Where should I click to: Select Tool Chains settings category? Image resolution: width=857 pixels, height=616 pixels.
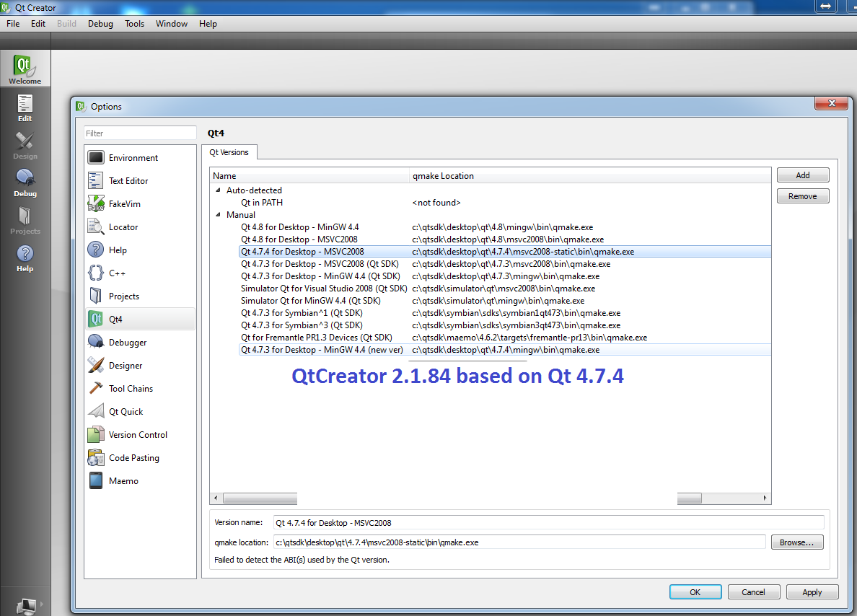pos(131,389)
